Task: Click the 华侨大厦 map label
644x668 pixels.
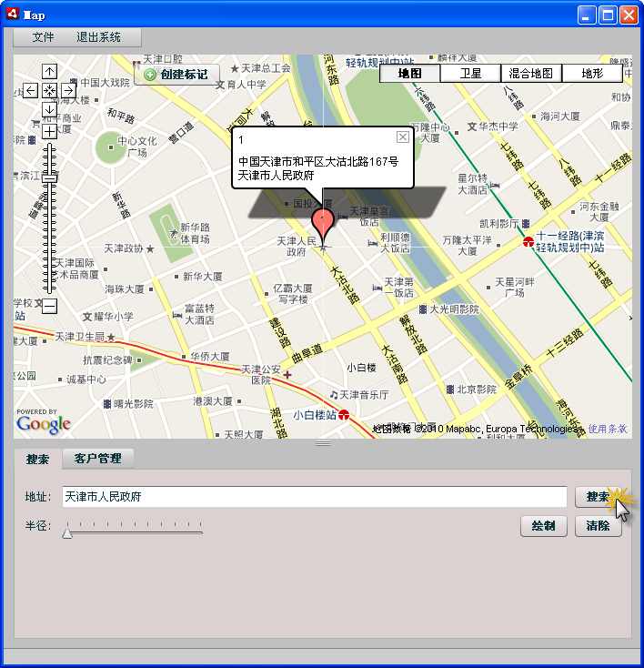Action: (x=210, y=356)
